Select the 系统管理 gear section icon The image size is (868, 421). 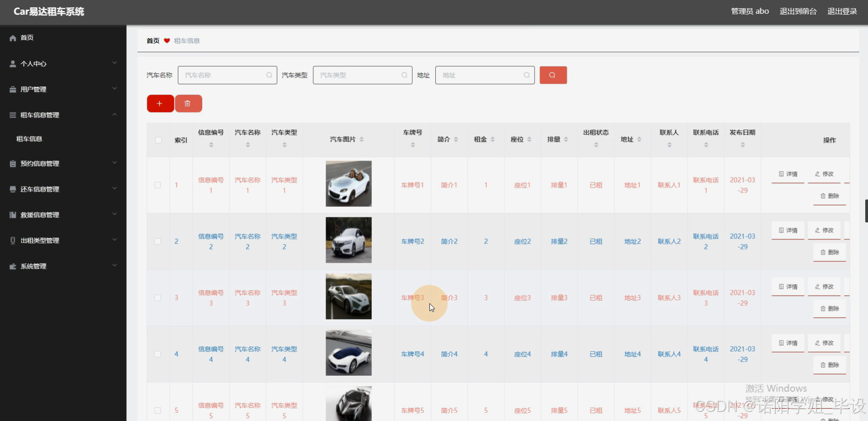pyautogui.click(x=12, y=266)
